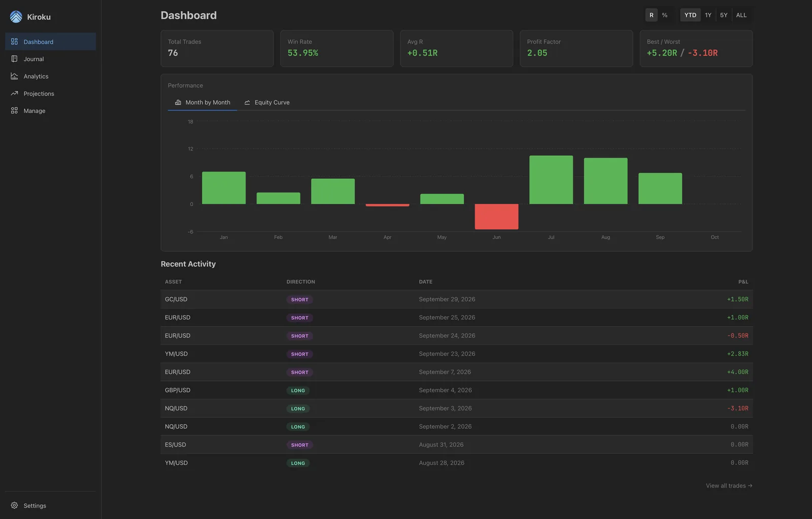This screenshot has width=812, height=519.
Task: Open the Journal page
Action: tap(50, 59)
